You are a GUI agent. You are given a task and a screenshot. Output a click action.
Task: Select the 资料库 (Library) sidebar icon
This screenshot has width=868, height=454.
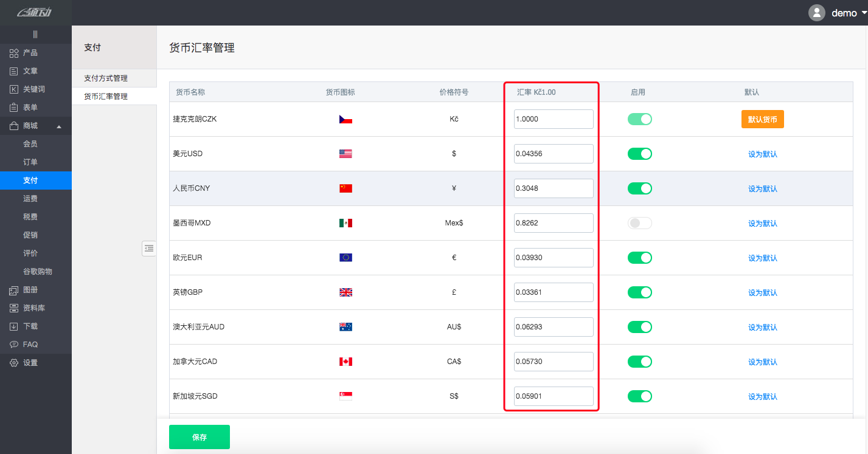click(14, 308)
